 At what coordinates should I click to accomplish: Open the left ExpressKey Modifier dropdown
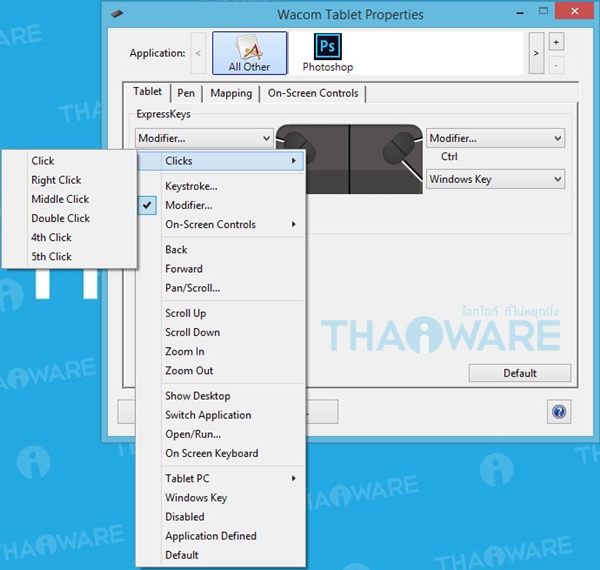[204, 138]
